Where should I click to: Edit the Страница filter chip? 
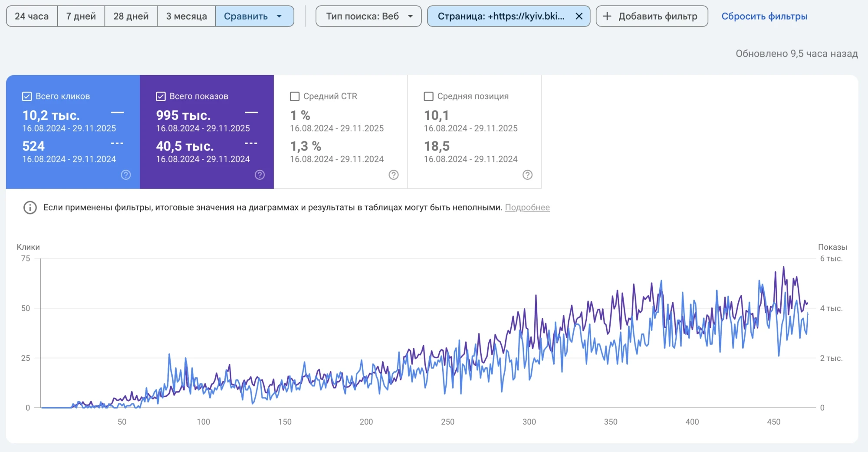[x=500, y=16]
